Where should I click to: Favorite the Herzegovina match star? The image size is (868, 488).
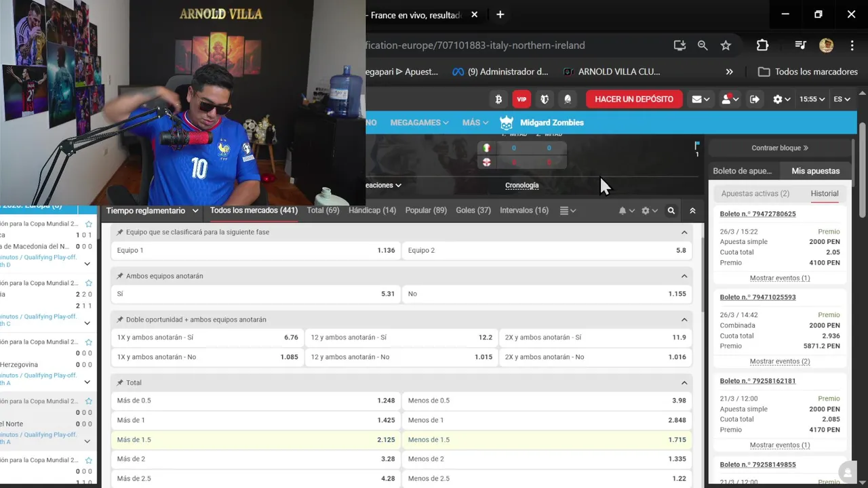point(89,342)
